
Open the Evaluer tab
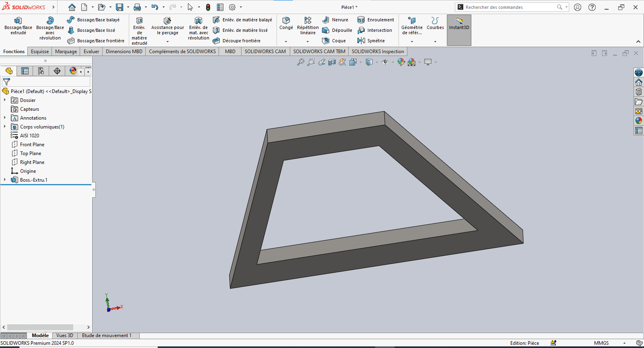(x=91, y=52)
